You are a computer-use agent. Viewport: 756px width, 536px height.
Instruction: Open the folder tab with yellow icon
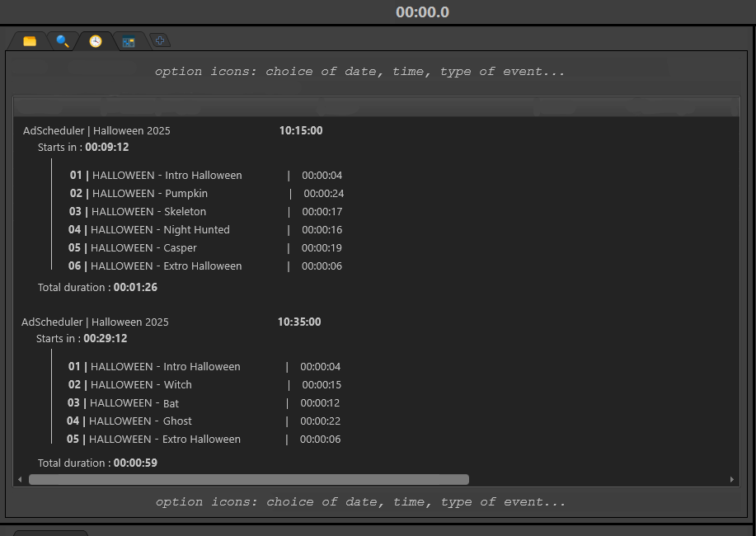(x=30, y=41)
